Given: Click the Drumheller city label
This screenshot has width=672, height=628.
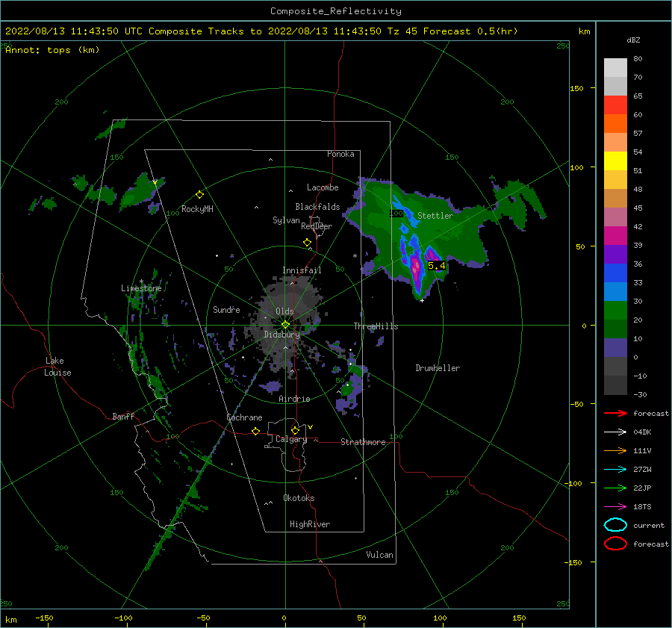Looking at the screenshot, I should click(438, 368).
